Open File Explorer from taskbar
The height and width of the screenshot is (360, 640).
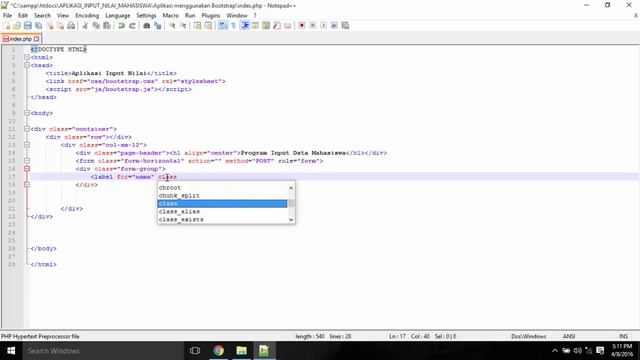[x=241, y=351]
